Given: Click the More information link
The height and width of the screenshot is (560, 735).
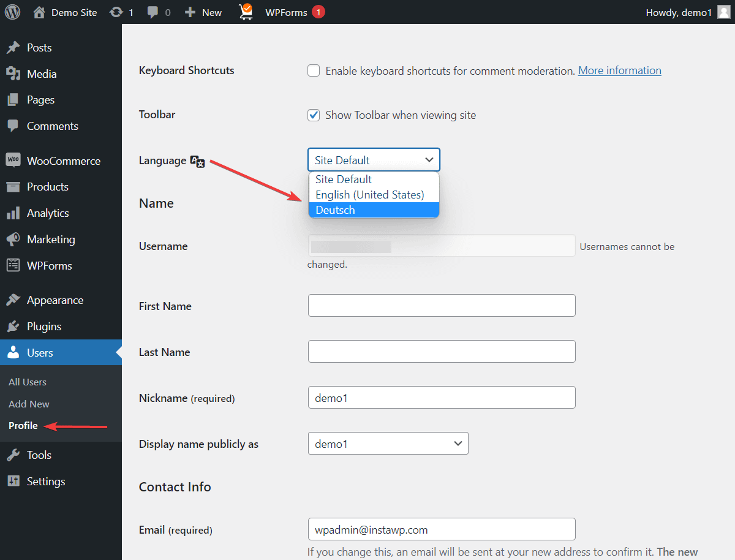Looking at the screenshot, I should click(619, 70).
